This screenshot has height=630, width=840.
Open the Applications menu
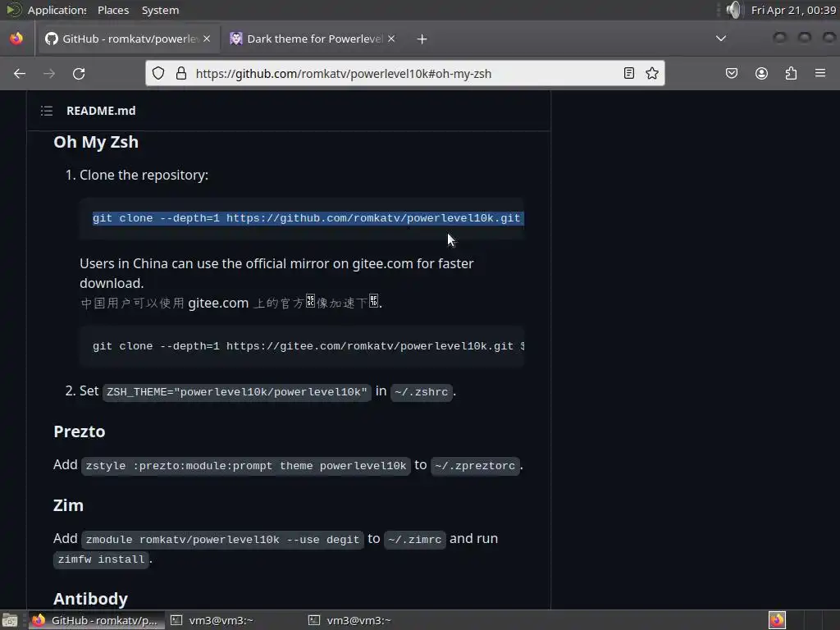(x=57, y=10)
